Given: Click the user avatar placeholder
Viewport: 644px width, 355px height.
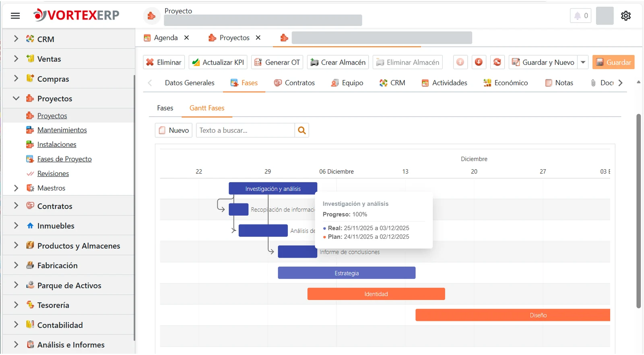Looking at the screenshot, I should pyautogui.click(x=605, y=16).
